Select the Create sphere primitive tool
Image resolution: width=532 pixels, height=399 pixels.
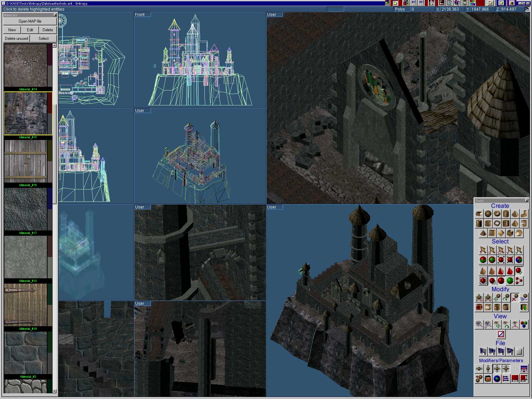[x=488, y=214]
